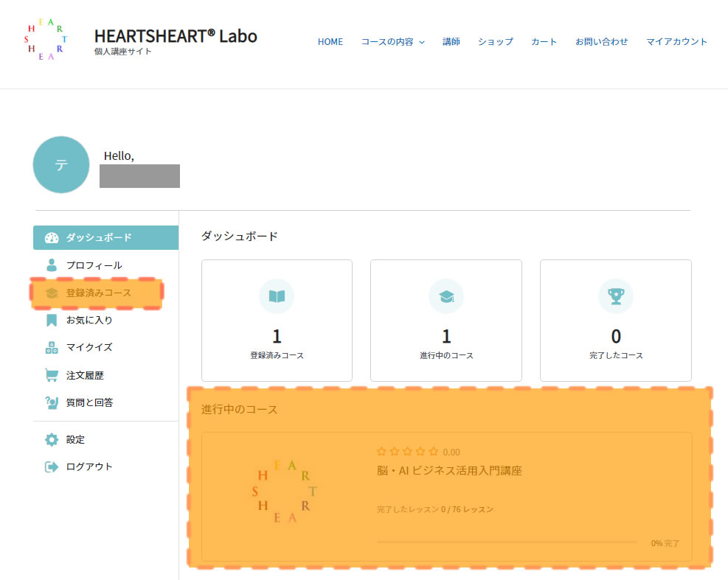Go to HOME in the top navigation
Screen dimensions: 728x580
(330, 42)
